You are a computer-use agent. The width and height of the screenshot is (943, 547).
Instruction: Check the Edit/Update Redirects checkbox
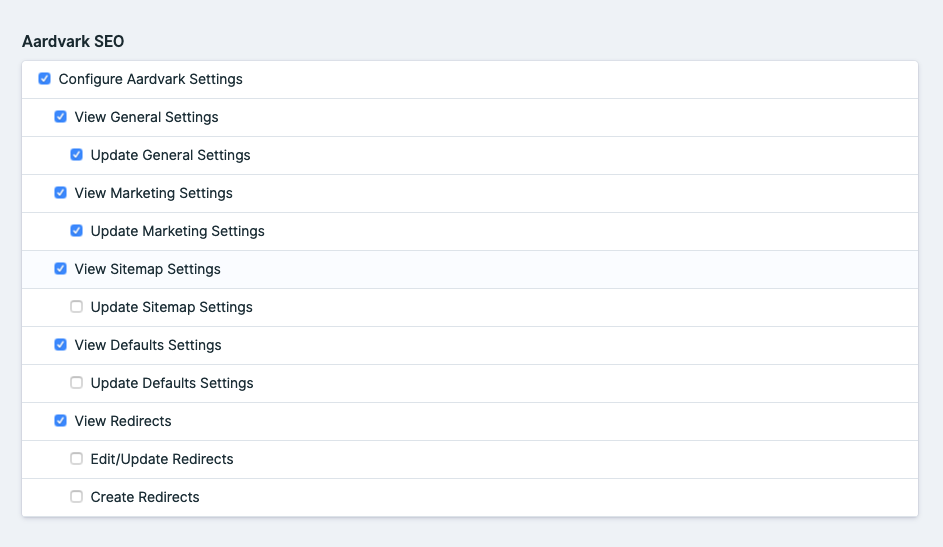76,459
